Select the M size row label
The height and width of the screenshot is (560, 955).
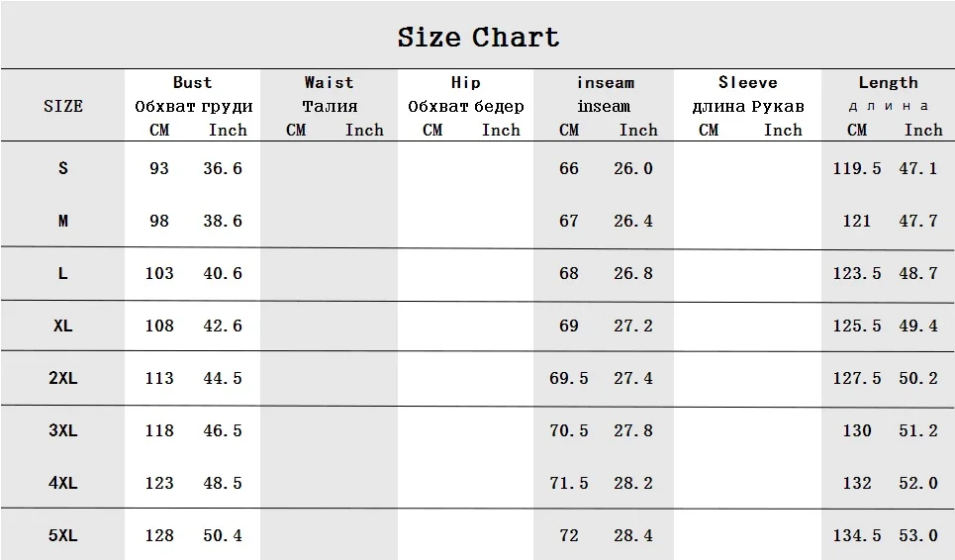(62, 221)
